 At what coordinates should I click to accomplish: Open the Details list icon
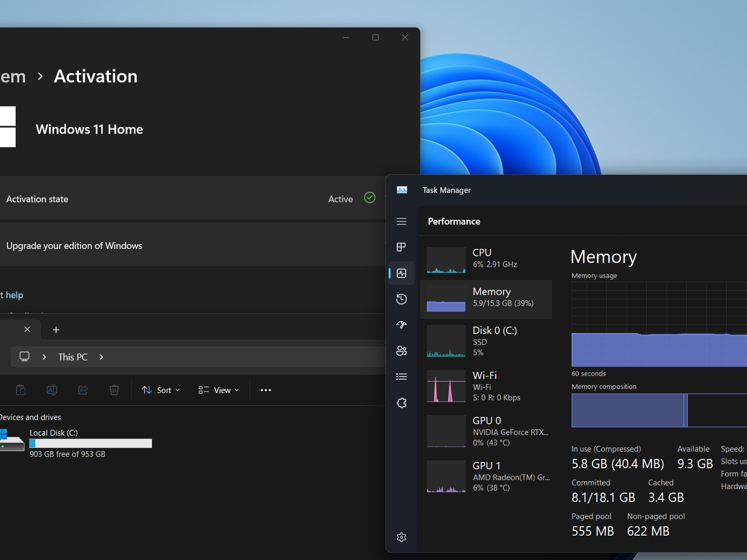click(x=401, y=377)
